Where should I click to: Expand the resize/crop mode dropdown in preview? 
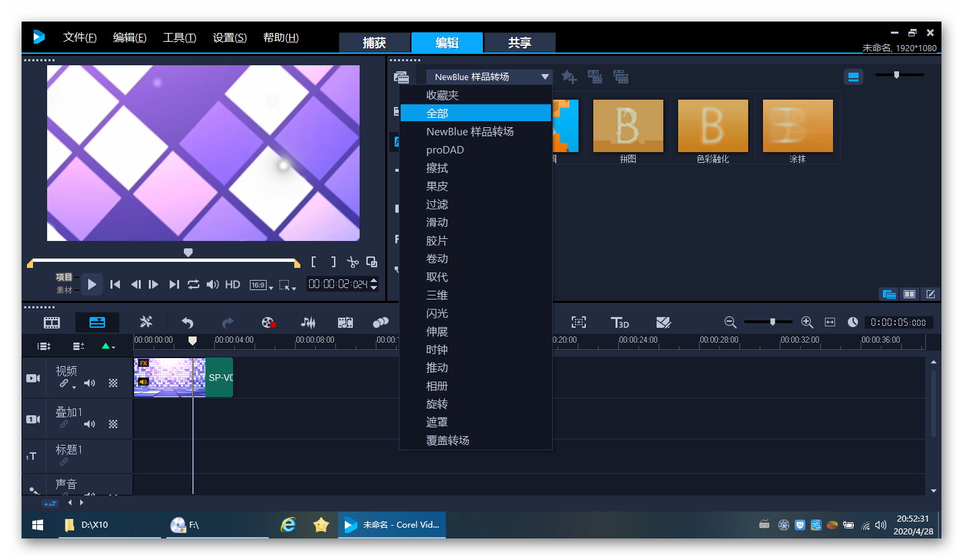pos(288,285)
